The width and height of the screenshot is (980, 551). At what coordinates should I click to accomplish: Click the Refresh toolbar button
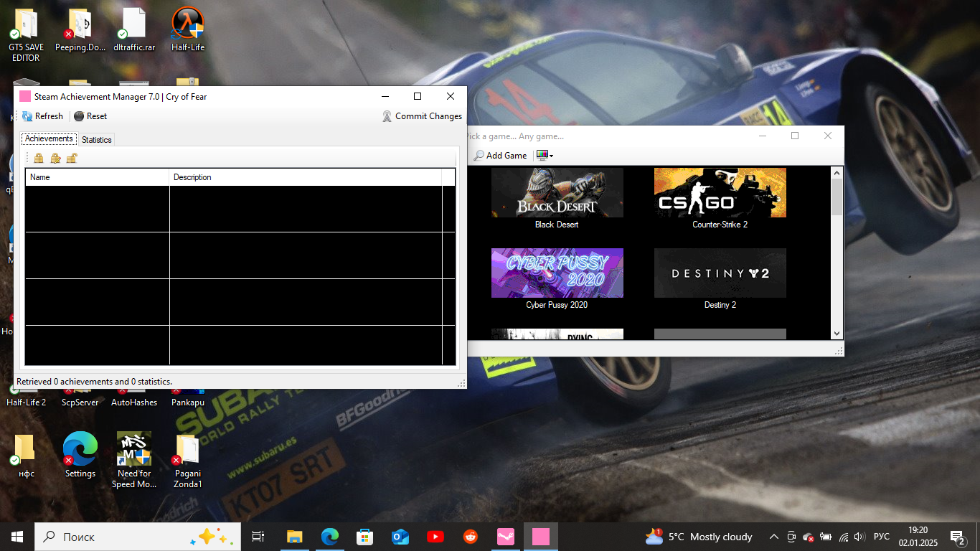42,116
